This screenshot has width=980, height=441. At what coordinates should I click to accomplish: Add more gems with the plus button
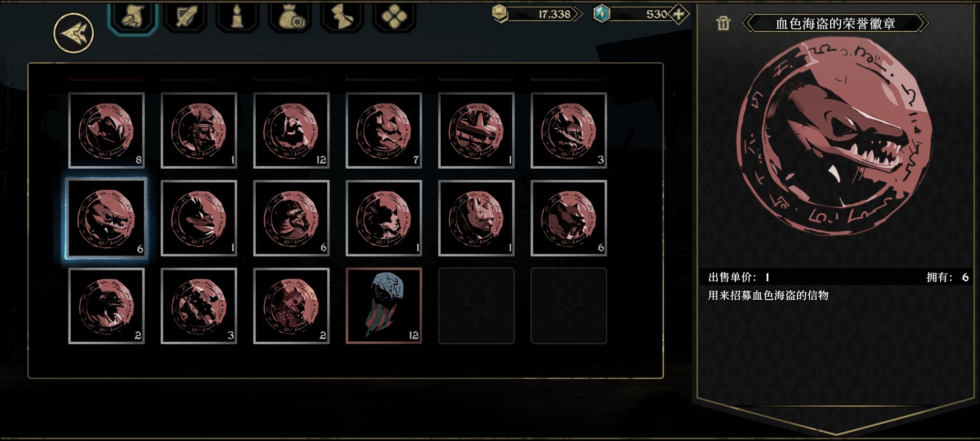pyautogui.click(x=679, y=14)
